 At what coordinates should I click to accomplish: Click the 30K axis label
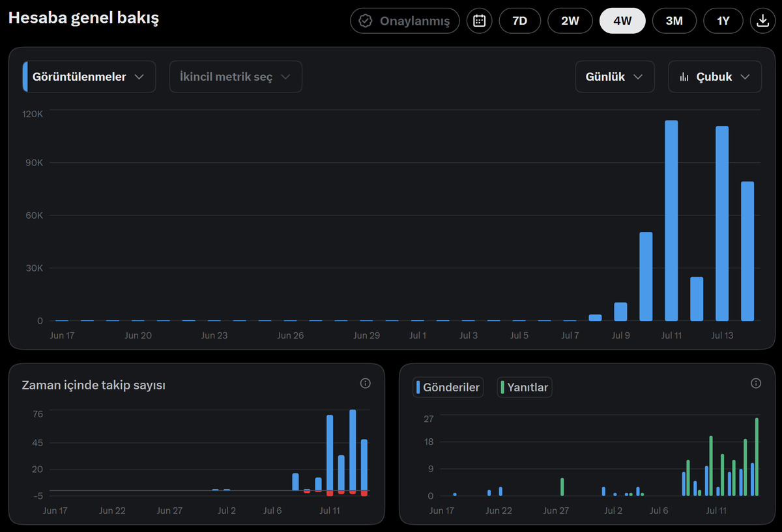pos(35,268)
